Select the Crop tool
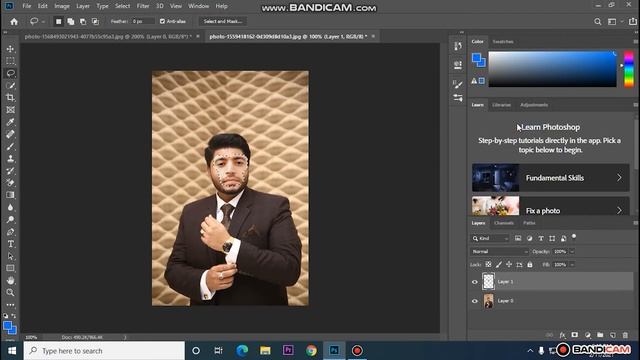640x360 pixels. click(x=11, y=98)
